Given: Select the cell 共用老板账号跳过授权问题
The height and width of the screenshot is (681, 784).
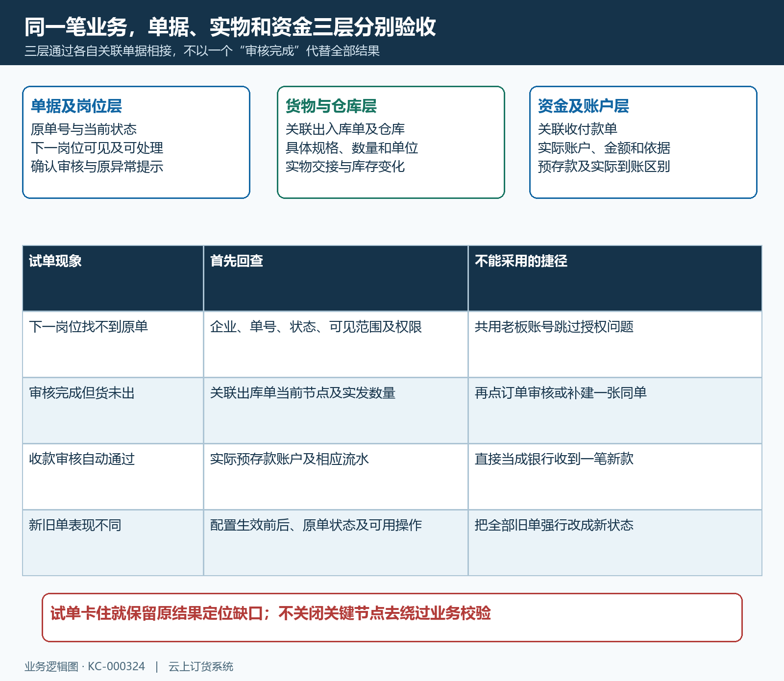Looking at the screenshot, I should tap(615, 344).
